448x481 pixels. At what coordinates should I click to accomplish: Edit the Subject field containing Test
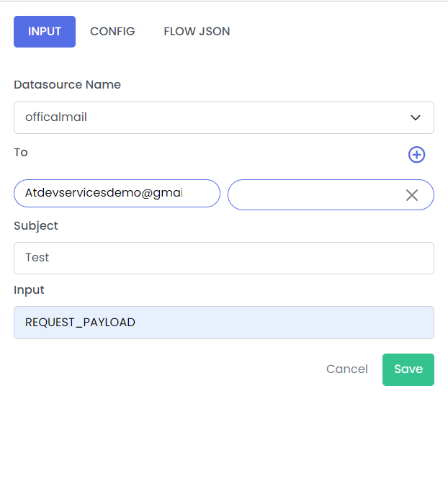tap(224, 258)
